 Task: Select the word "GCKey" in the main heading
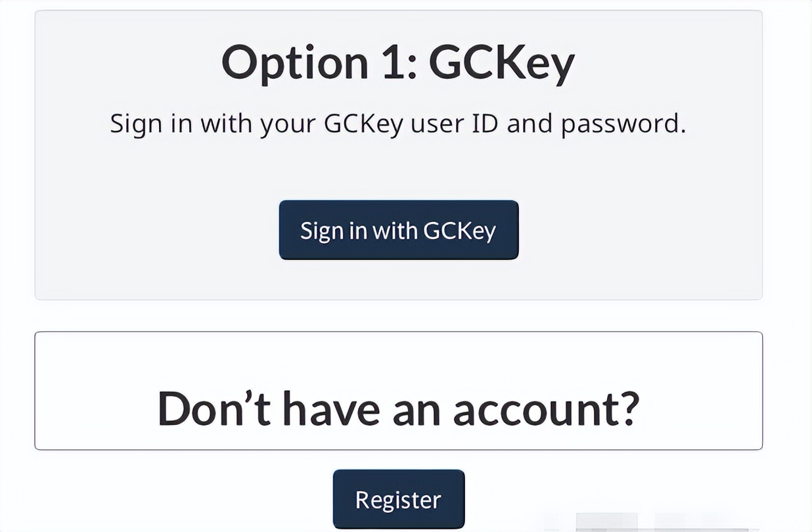tap(502, 63)
